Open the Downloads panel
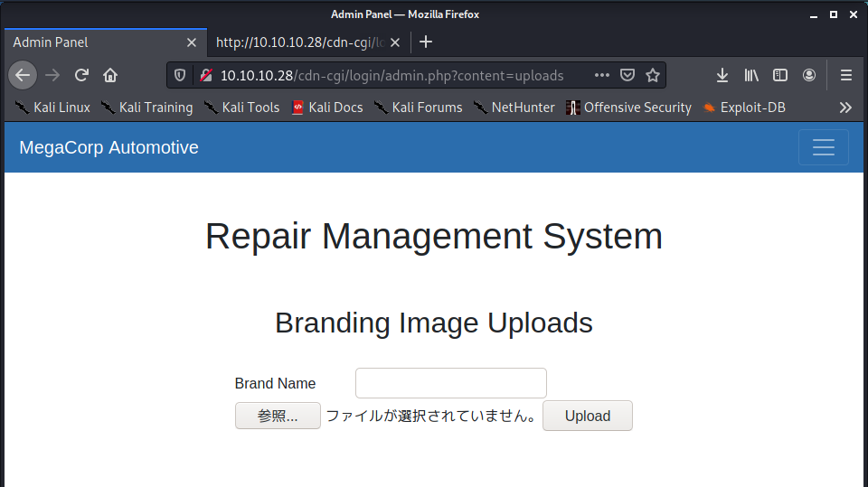Image resolution: width=868 pixels, height=487 pixels. click(722, 75)
